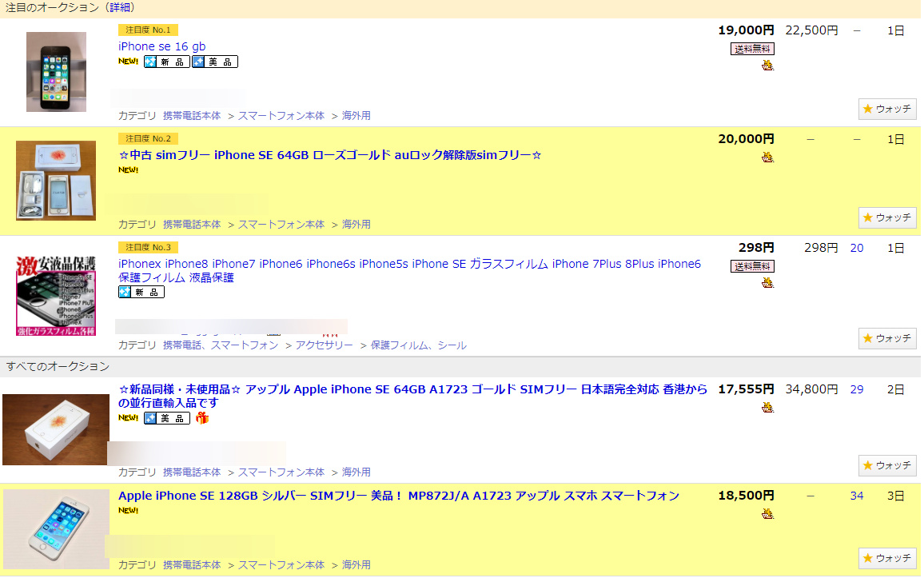Open the 中古 simフリー iPhone SE 64GB ローズゴールド title

click(x=329, y=155)
